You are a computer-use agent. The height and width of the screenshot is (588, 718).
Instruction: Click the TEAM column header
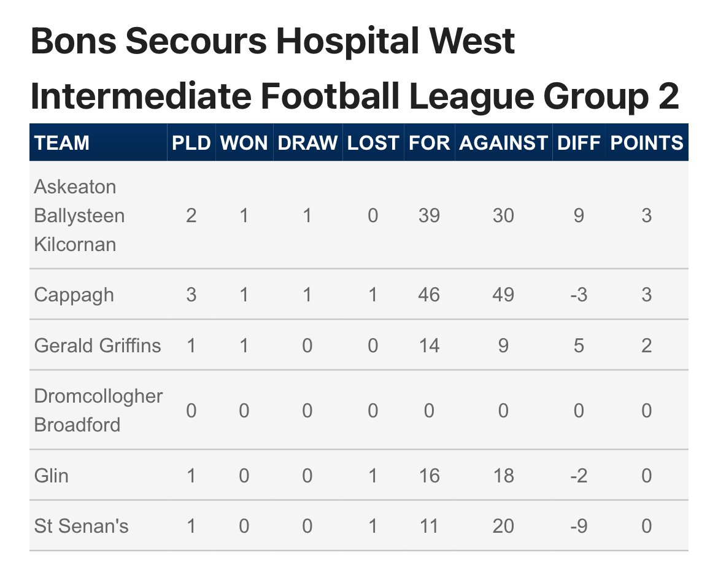(62, 143)
